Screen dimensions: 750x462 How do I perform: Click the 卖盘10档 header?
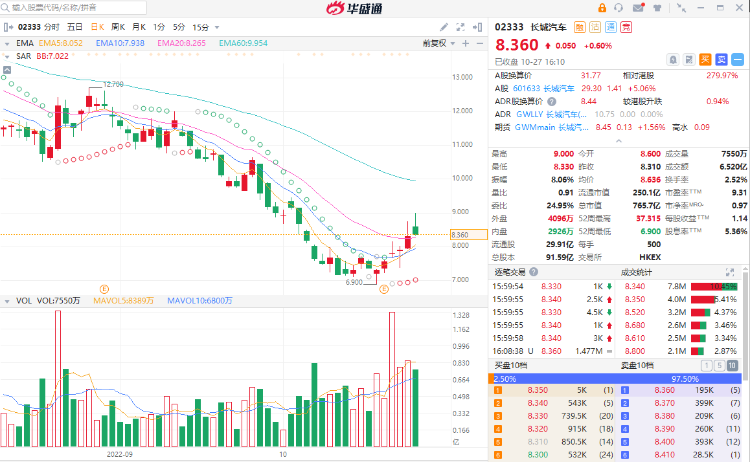click(x=637, y=365)
